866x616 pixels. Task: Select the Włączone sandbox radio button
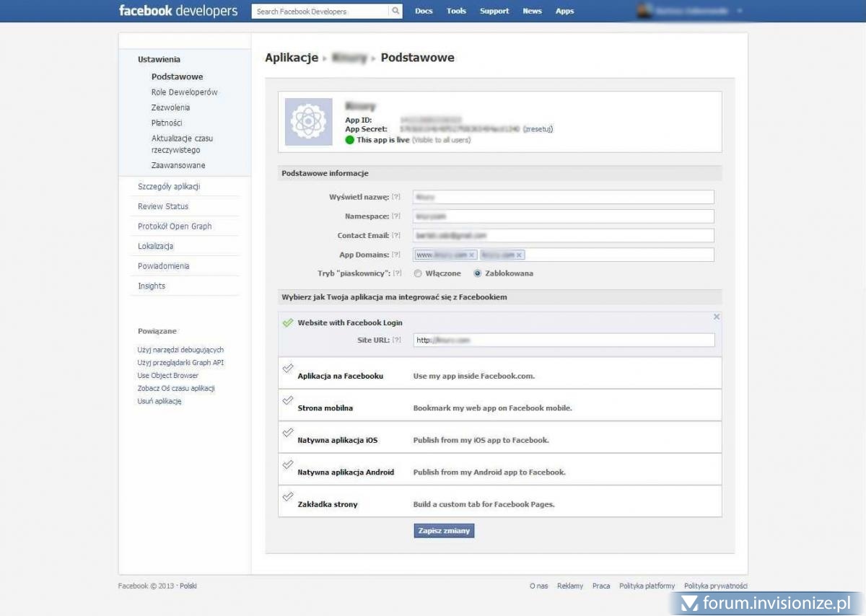pos(418,274)
